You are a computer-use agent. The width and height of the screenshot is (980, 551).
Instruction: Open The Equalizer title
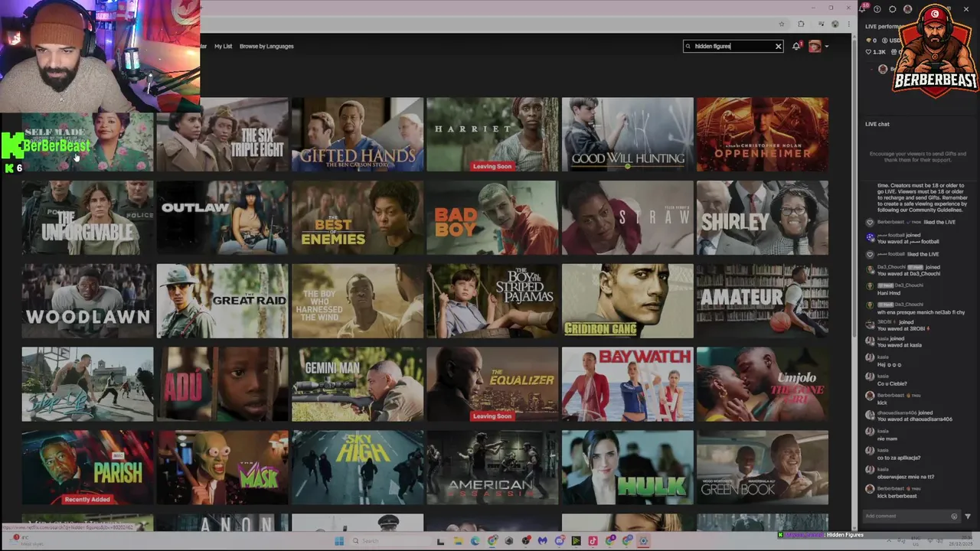492,384
